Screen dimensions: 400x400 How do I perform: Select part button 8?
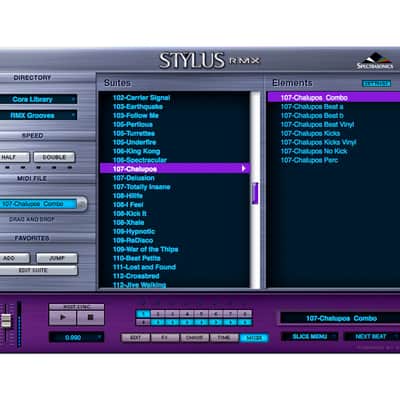[245, 314]
